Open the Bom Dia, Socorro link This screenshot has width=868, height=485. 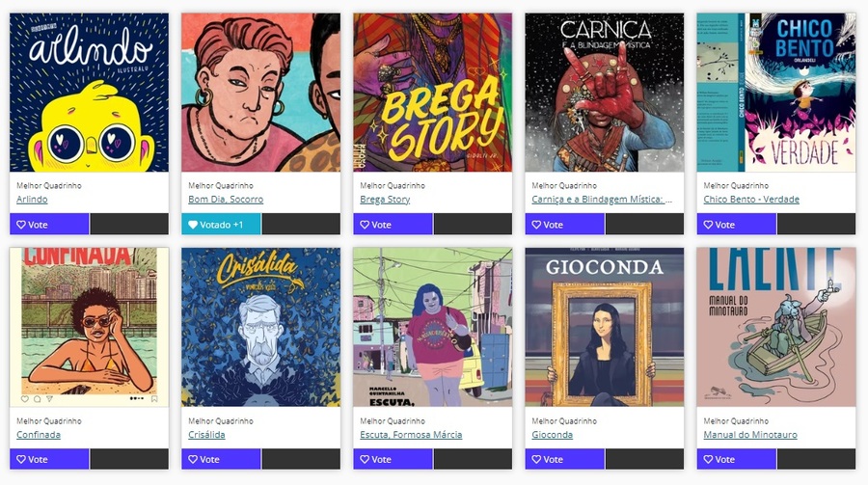226,200
